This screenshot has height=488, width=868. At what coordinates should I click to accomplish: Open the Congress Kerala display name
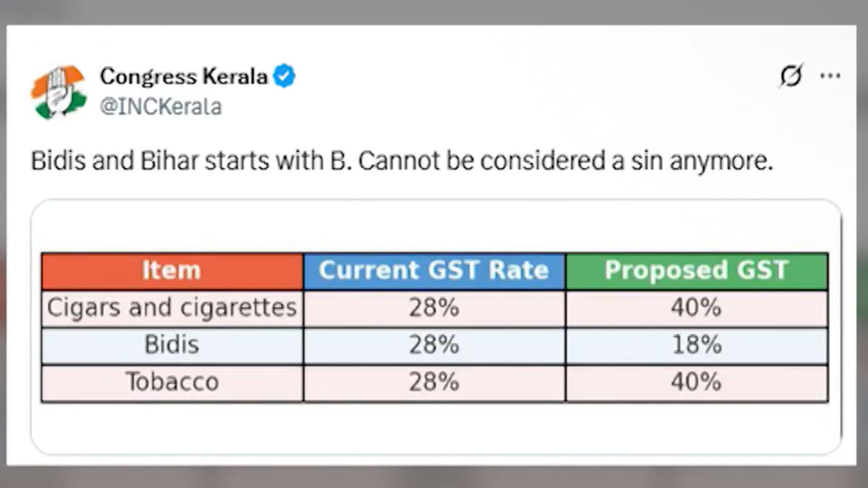(184, 76)
